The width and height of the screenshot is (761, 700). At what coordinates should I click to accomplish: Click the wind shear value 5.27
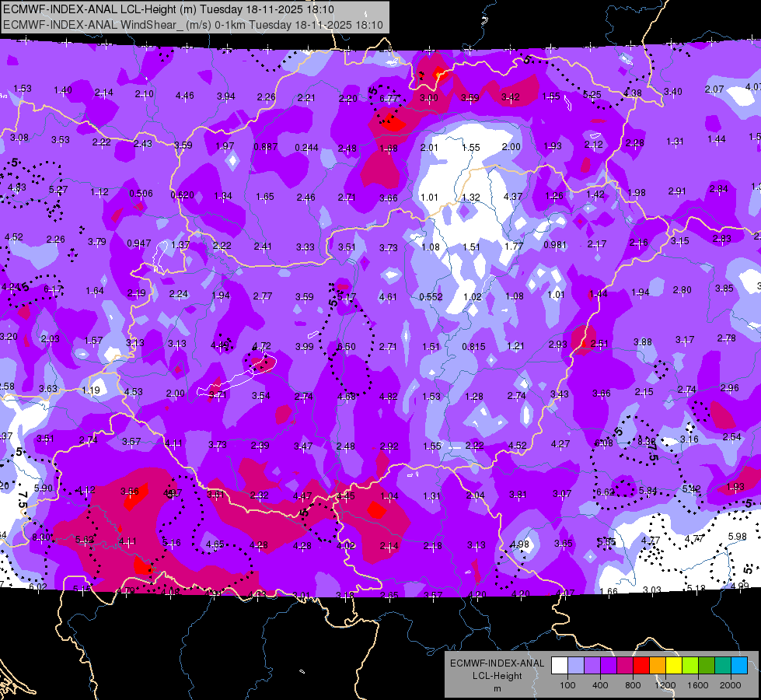pos(58,190)
